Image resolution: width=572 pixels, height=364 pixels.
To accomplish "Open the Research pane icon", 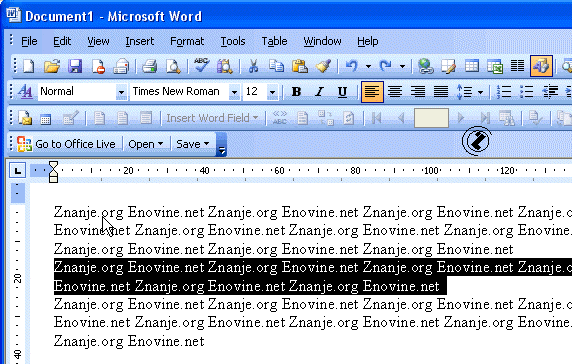I will pos(224,66).
